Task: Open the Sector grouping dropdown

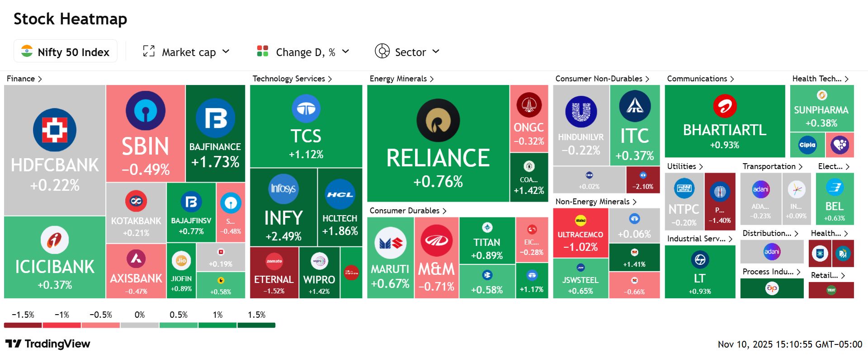Action: pyautogui.click(x=407, y=52)
